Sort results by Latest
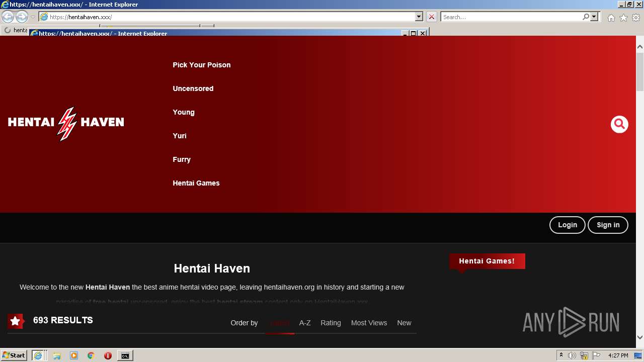This screenshot has height=362, width=644. [x=280, y=323]
